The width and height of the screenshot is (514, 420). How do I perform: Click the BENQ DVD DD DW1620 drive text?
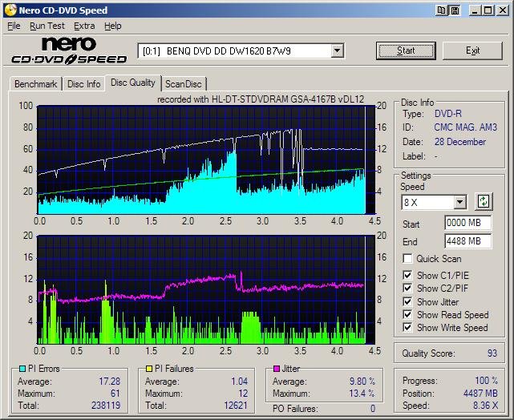217,51
